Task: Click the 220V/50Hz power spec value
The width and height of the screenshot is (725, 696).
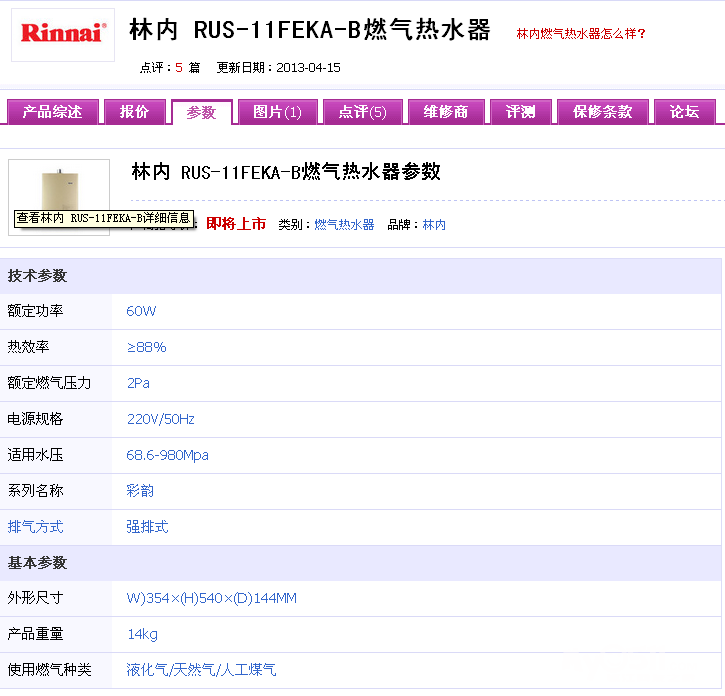Action: coord(160,419)
